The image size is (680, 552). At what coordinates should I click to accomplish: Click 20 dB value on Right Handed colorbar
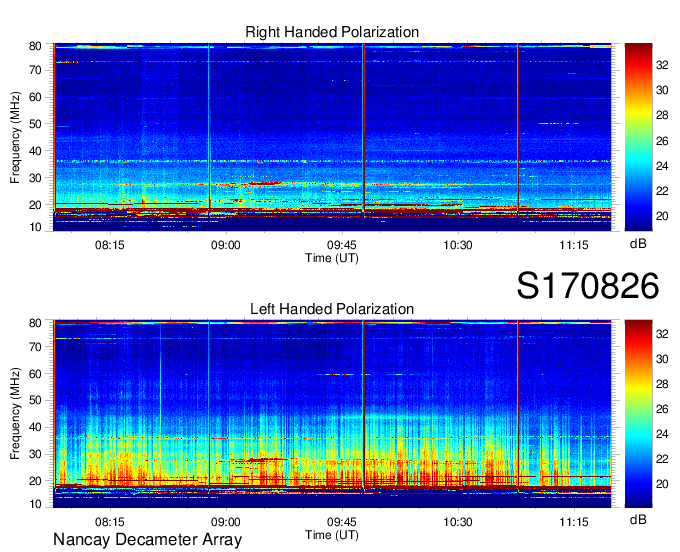pyautogui.click(x=662, y=216)
